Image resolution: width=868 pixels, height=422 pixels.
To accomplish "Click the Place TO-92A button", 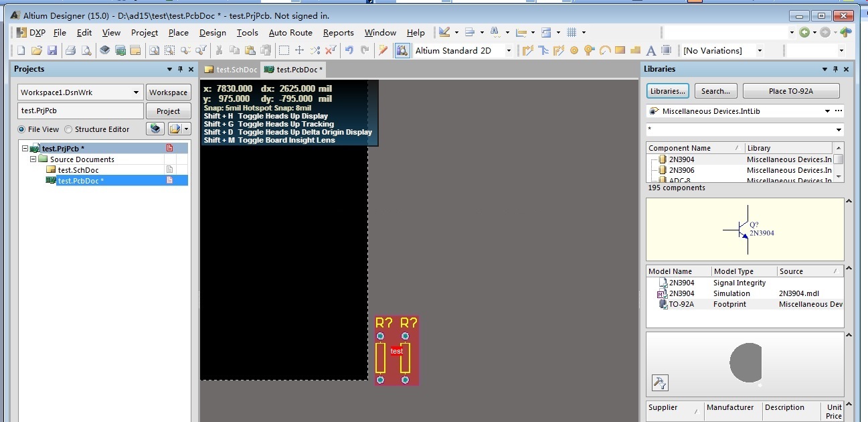I will (790, 91).
